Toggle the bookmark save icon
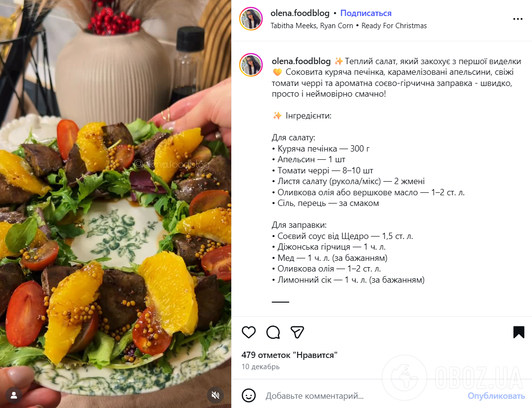 click(x=518, y=332)
